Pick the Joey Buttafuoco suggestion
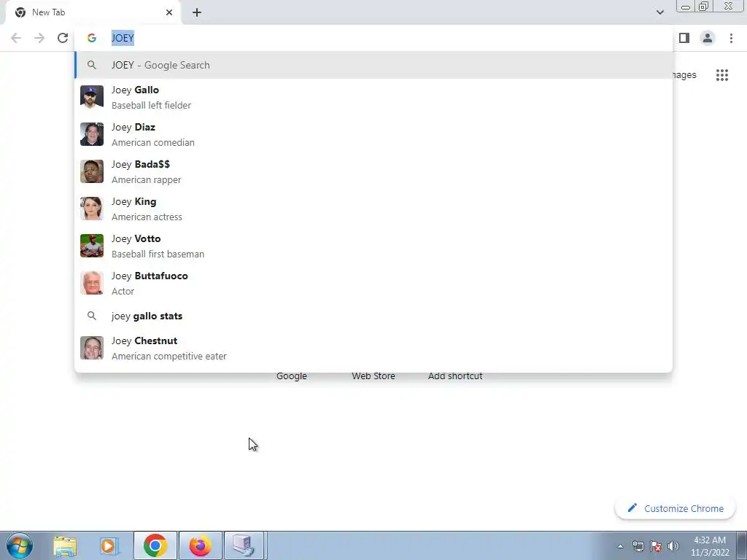Viewport: 747px width, 560px height. [373, 283]
